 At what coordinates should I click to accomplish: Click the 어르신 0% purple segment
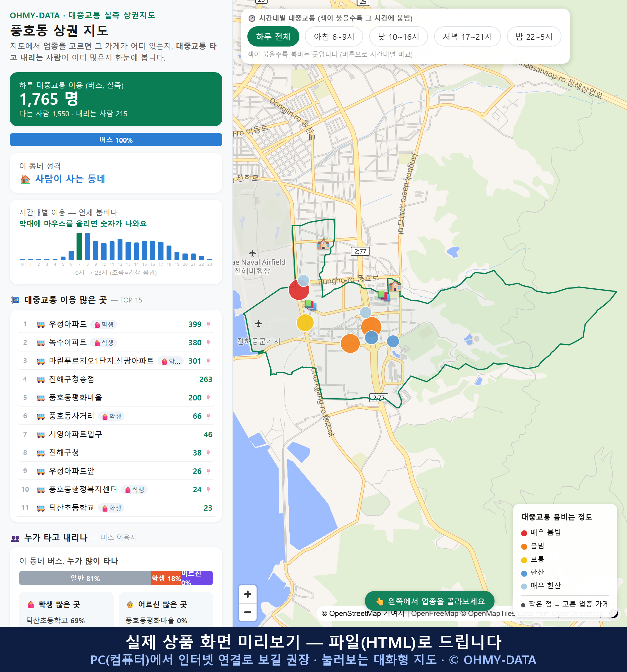pos(197,578)
